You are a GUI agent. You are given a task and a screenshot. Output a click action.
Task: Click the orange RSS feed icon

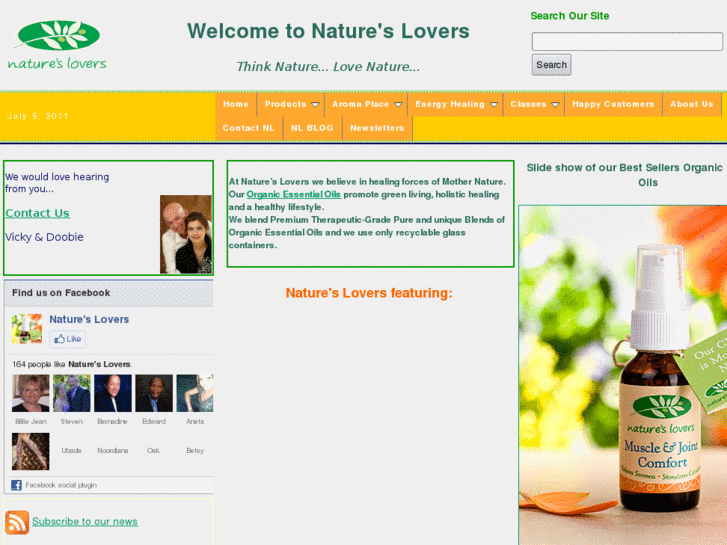[17, 522]
